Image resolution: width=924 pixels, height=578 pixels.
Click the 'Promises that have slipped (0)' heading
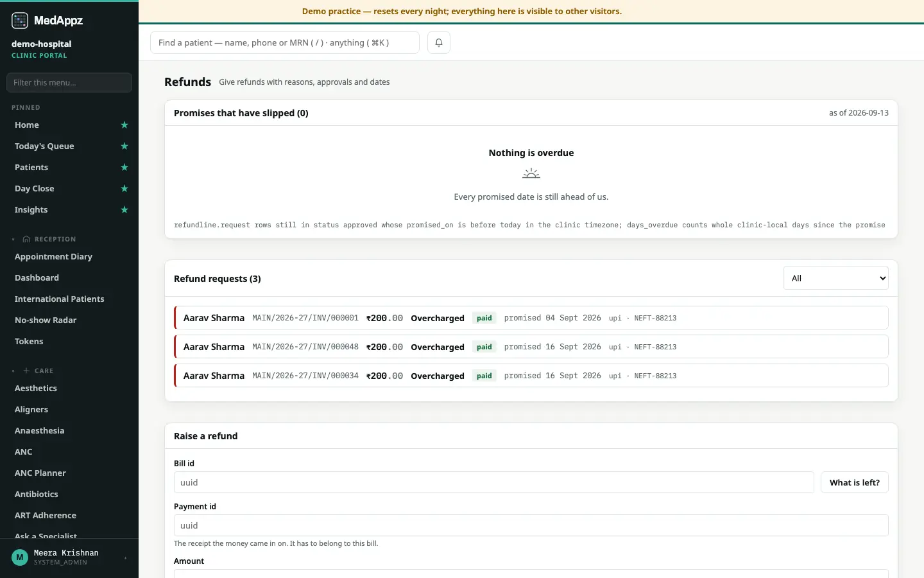(241, 113)
